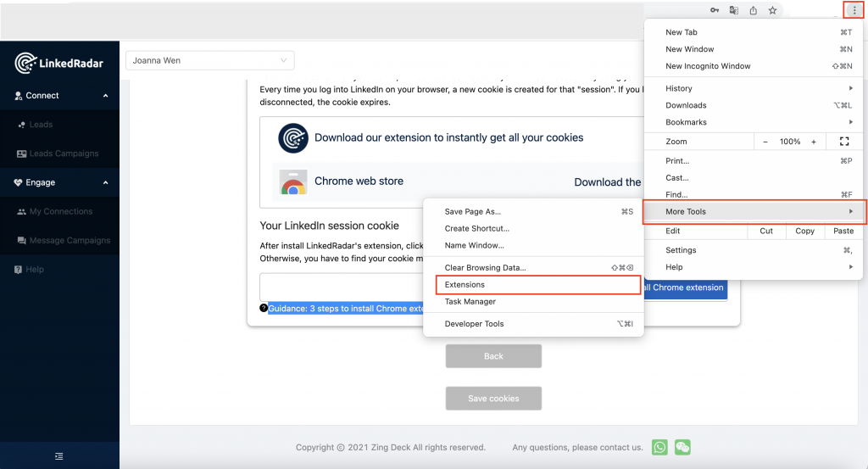
Task: Open WeChat contact icon in footer
Action: click(x=682, y=447)
